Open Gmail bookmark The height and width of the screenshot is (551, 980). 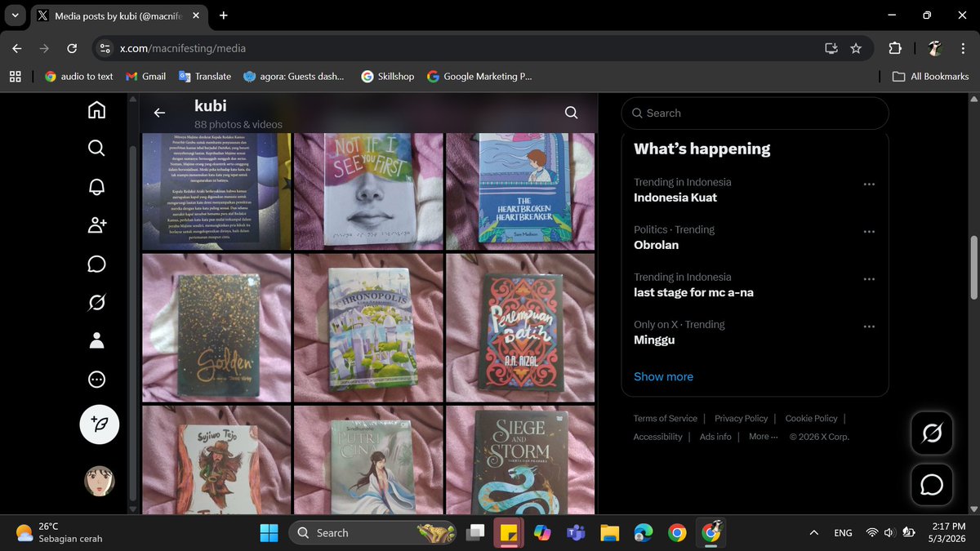click(x=145, y=76)
